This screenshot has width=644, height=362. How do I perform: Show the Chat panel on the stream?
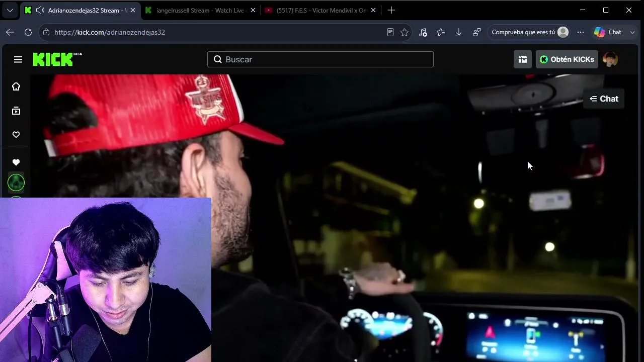(604, 99)
